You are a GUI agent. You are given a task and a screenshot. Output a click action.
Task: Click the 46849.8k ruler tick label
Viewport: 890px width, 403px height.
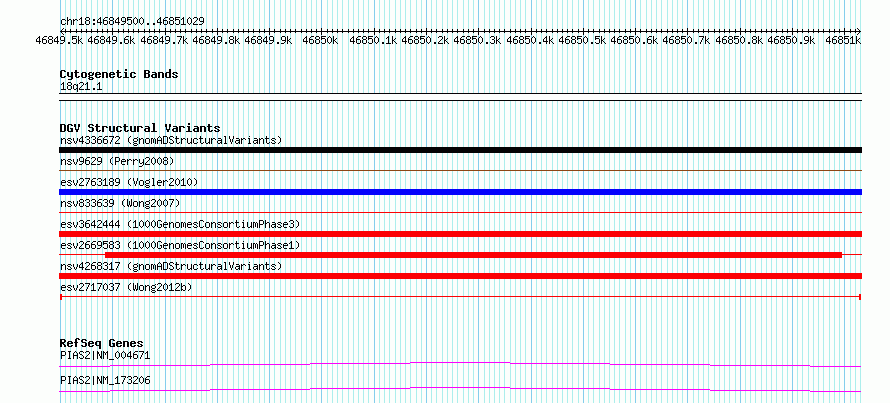[x=216, y=40]
